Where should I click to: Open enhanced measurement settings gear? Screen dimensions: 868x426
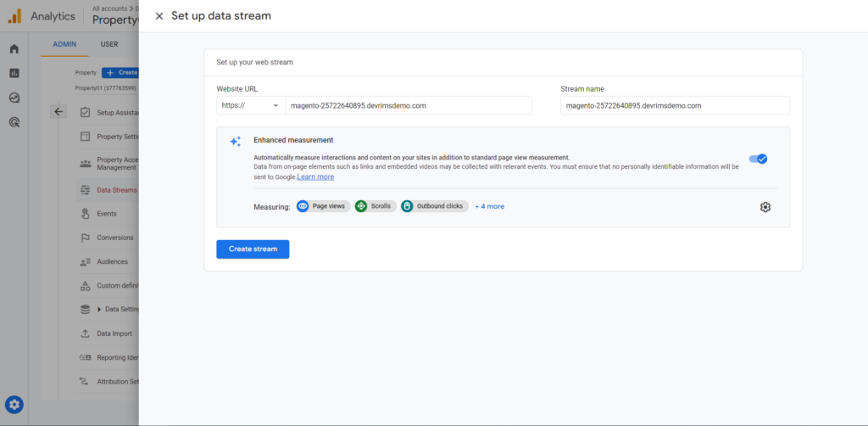pyautogui.click(x=765, y=206)
